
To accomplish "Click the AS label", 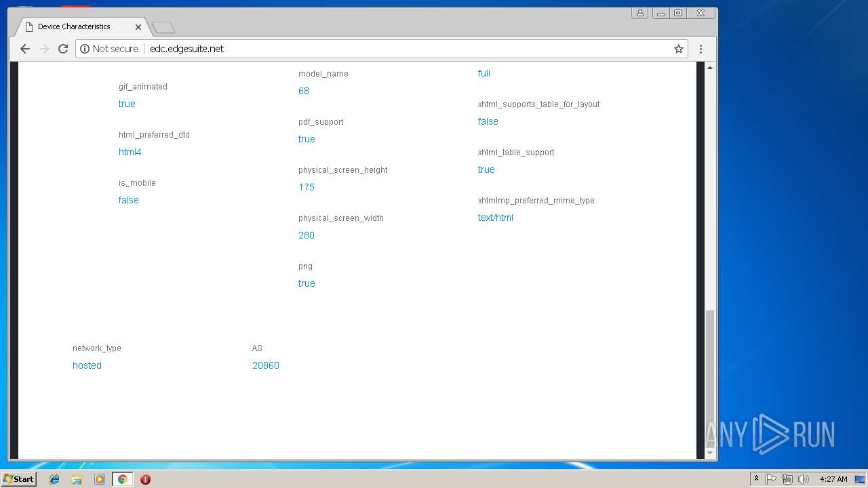I will point(257,348).
